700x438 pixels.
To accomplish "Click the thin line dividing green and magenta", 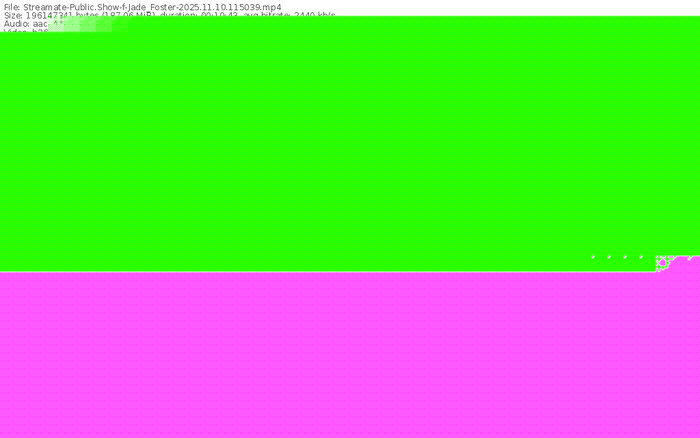I will [x=300, y=271].
